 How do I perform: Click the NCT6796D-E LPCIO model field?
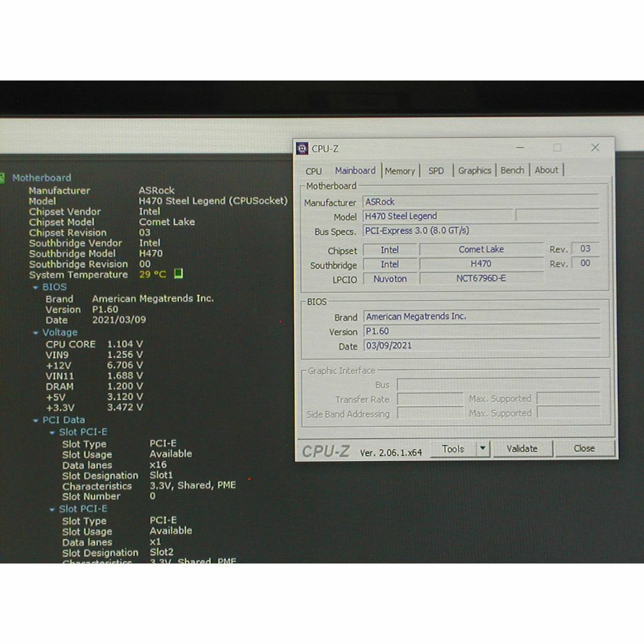tap(481, 278)
